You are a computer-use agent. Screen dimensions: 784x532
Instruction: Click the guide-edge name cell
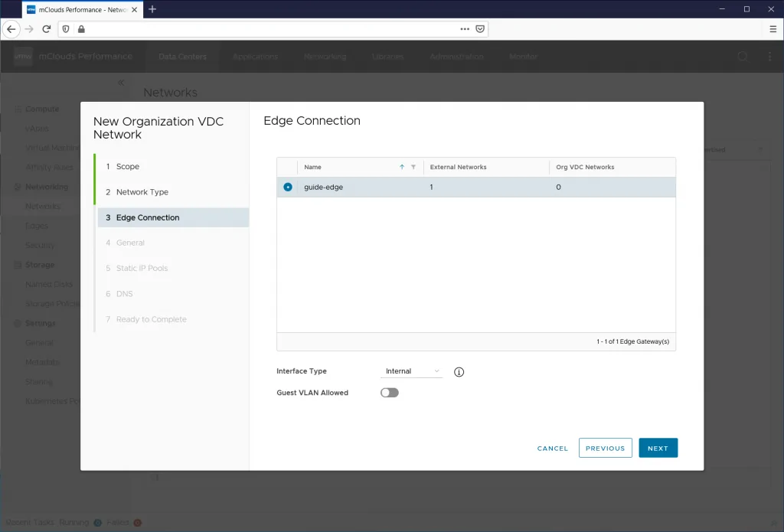tap(324, 187)
